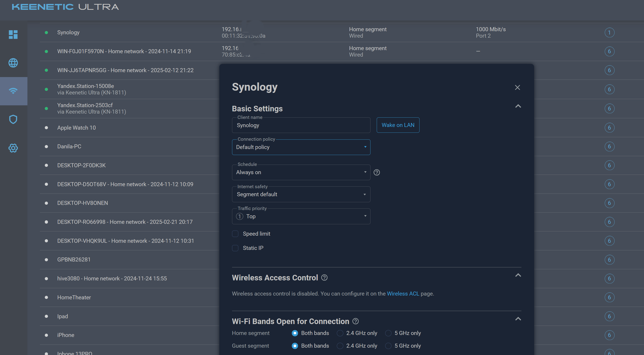Open the dashboard icon in sidebar
This screenshot has width=644, height=355.
[13, 34]
